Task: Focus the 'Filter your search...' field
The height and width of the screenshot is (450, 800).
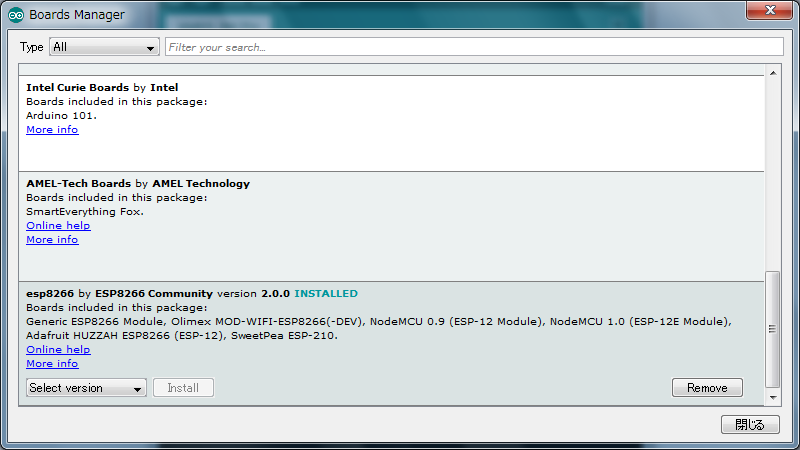Action: click(x=474, y=47)
